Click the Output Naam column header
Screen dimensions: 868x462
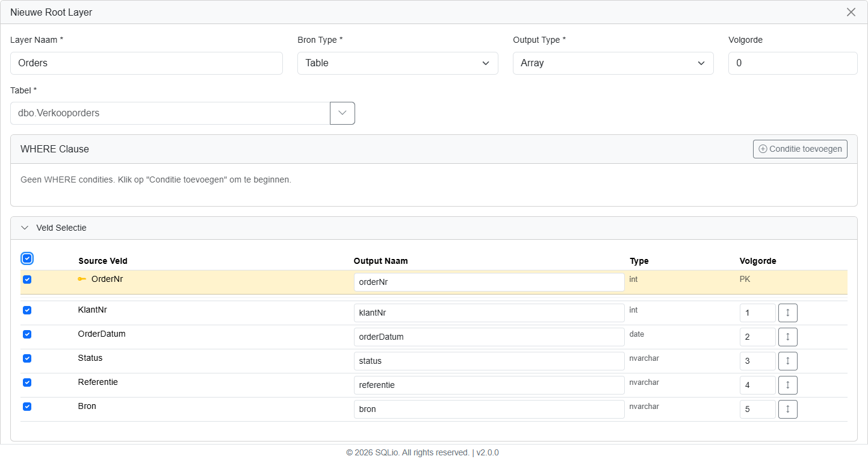[380, 261]
